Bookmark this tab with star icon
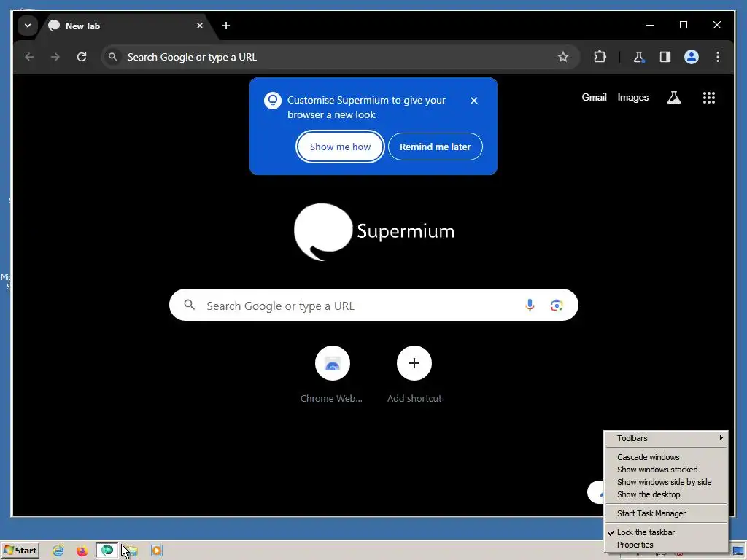This screenshot has height=560, width=747. click(563, 57)
